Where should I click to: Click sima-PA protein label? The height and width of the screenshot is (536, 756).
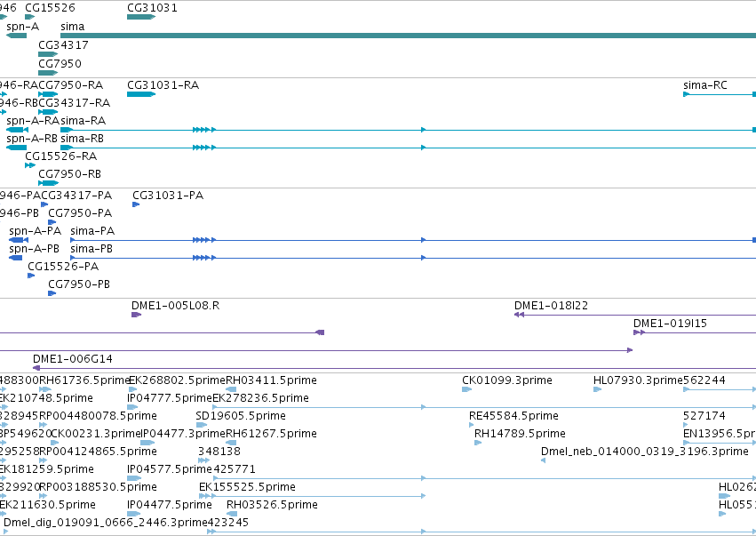92,231
